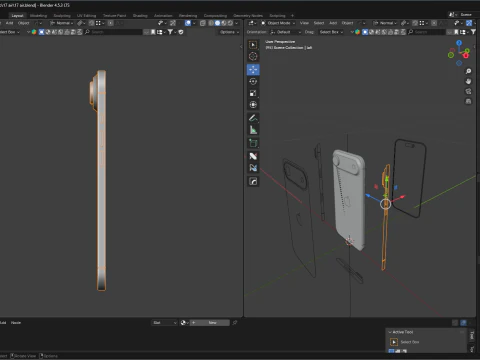Select the Scale tool in the toolbar

(253, 93)
